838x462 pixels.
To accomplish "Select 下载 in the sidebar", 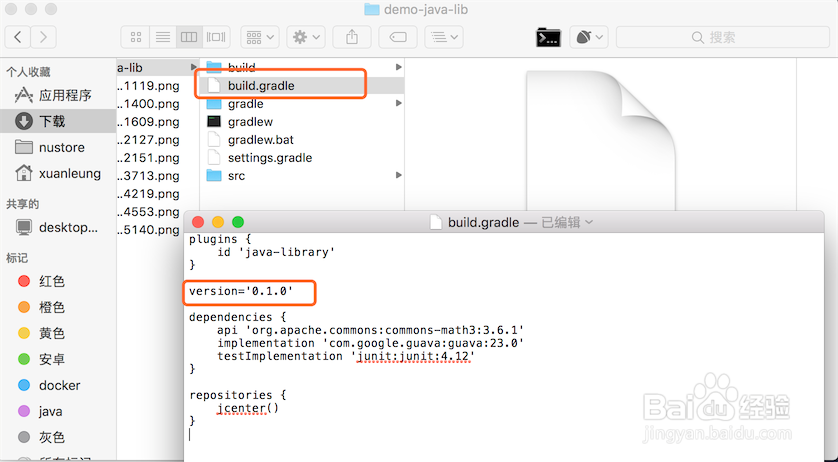I will (x=58, y=121).
